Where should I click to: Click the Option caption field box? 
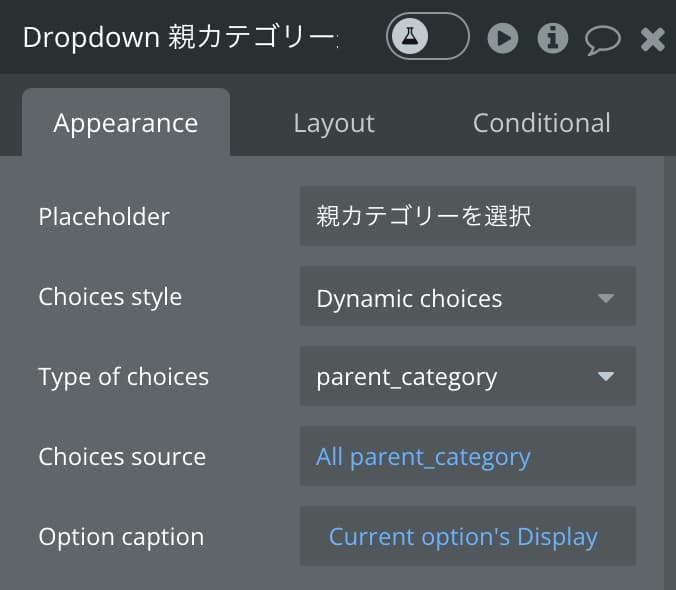point(468,536)
